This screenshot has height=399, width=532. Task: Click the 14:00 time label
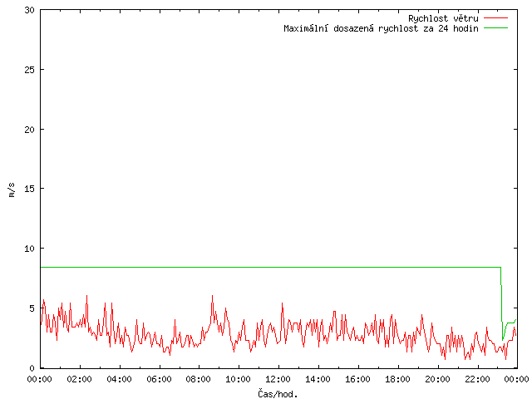pyautogui.click(x=318, y=379)
